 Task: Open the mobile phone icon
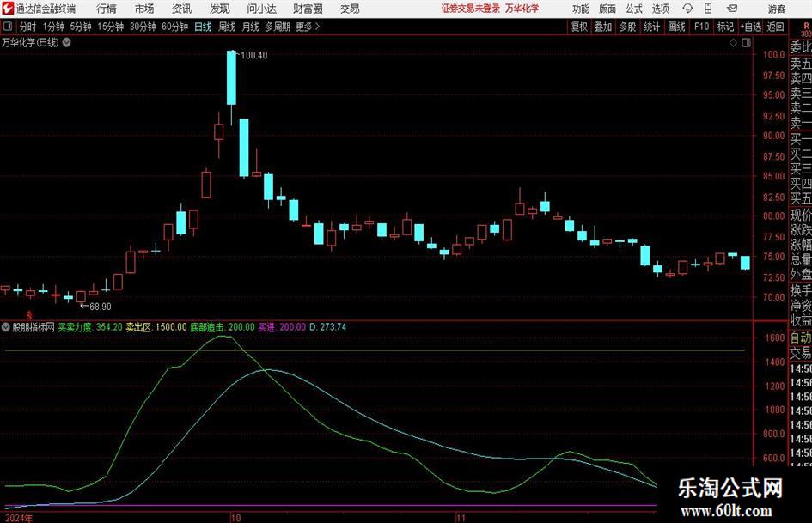coord(708,9)
